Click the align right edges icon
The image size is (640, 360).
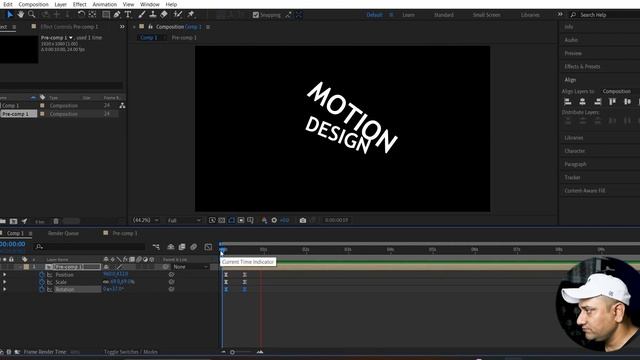(598, 102)
